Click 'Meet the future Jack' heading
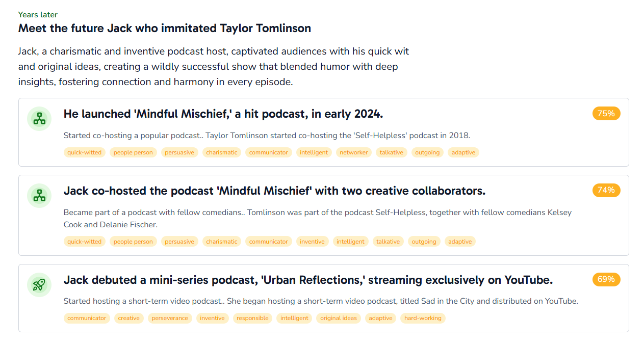Viewport: 644px width, 345px height. (x=164, y=29)
